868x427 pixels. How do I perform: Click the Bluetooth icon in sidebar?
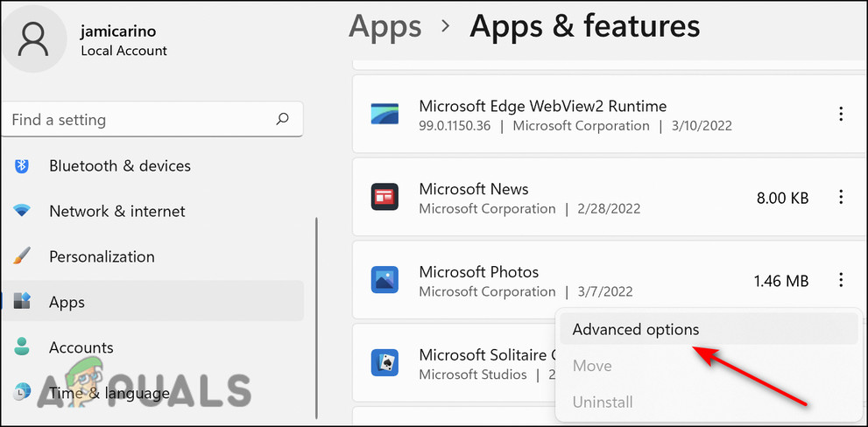pyautogui.click(x=22, y=165)
